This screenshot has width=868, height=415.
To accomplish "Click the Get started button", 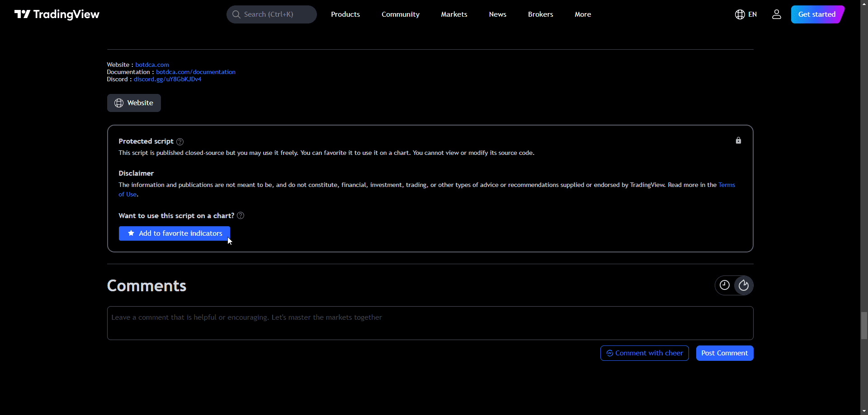I will pyautogui.click(x=816, y=14).
